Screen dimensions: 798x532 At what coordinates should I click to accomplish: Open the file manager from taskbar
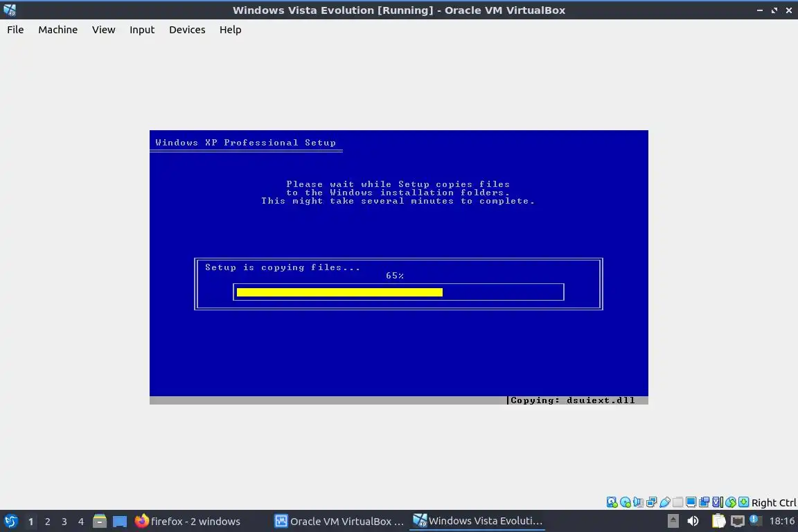(100, 521)
